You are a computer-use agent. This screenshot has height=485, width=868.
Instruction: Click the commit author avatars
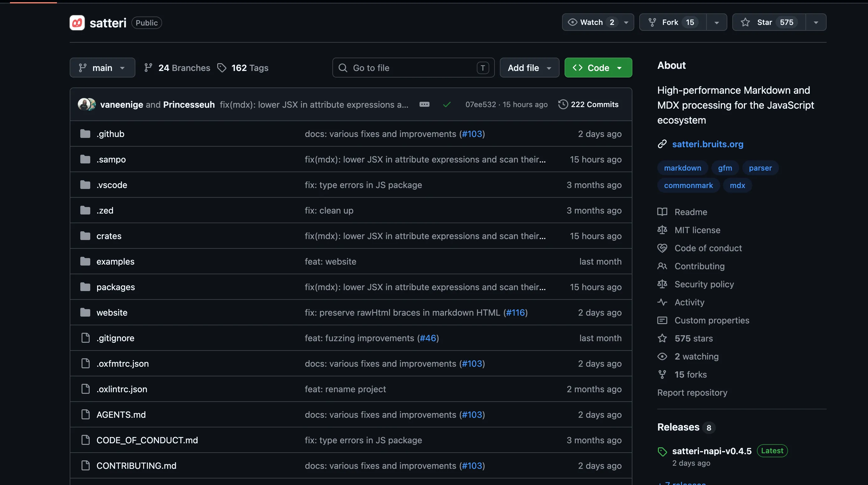tap(87, 105)
